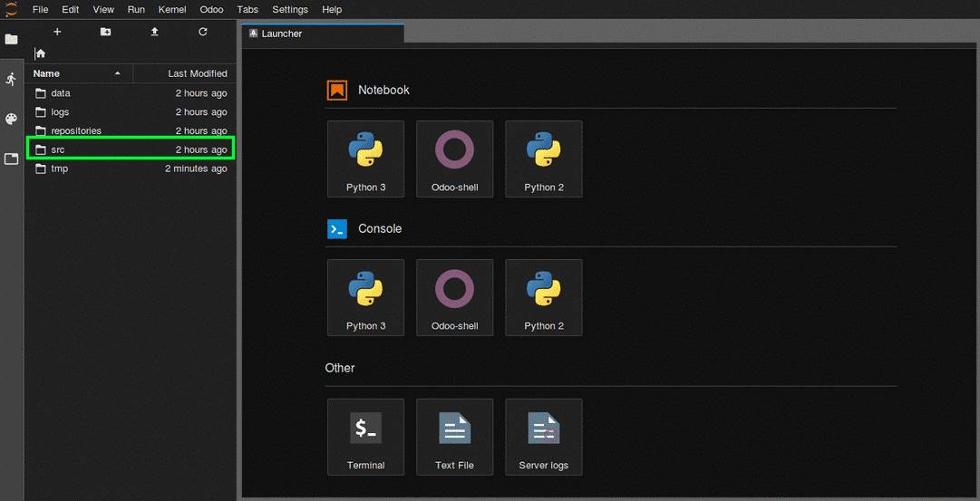Open the Open Tabs sidebar icon
This screenshot has height=501, width=980.
11,159
